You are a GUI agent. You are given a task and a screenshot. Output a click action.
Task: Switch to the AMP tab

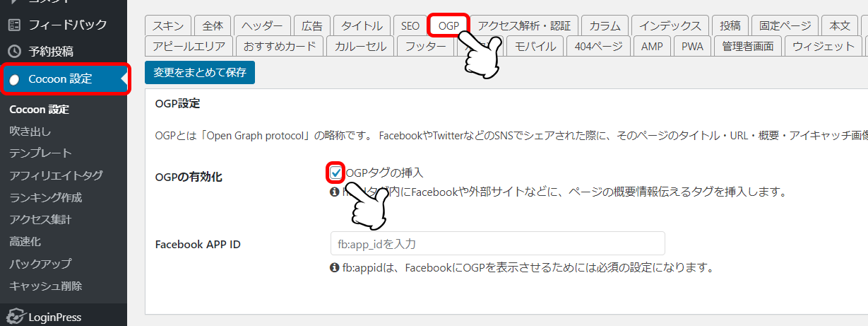[652, 47]
